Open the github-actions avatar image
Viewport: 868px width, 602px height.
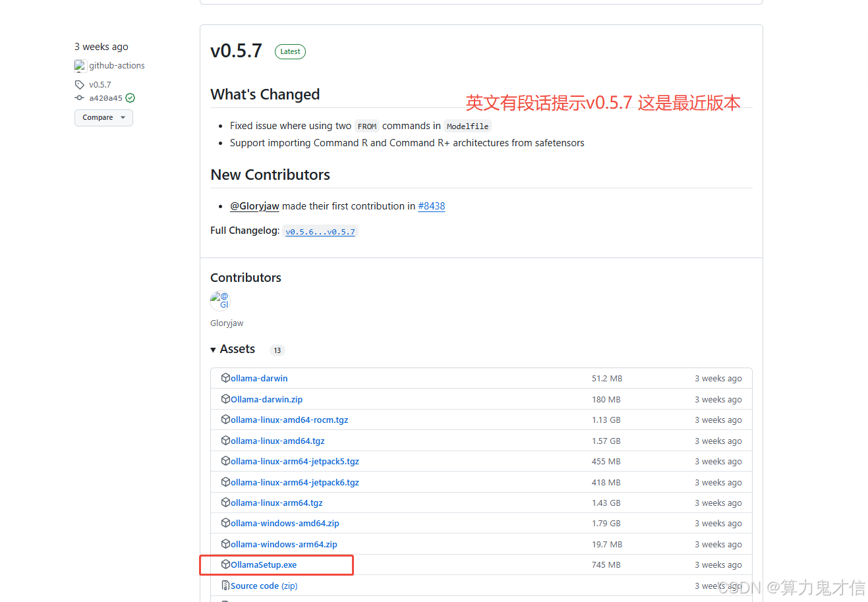[x=80, y=66]
